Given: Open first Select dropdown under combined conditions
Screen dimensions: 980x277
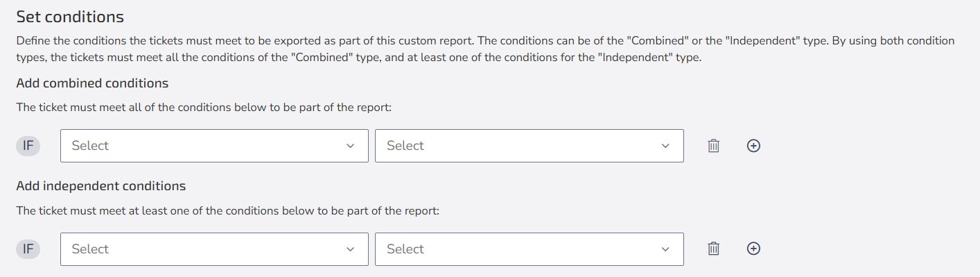Looking at the screenshot, I should 214,146.
